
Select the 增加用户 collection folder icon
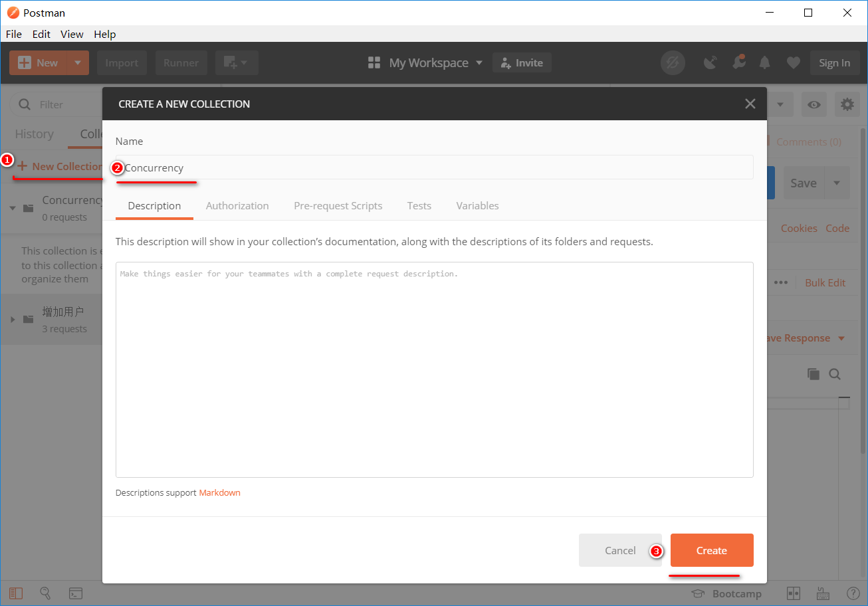pos(29,320)
